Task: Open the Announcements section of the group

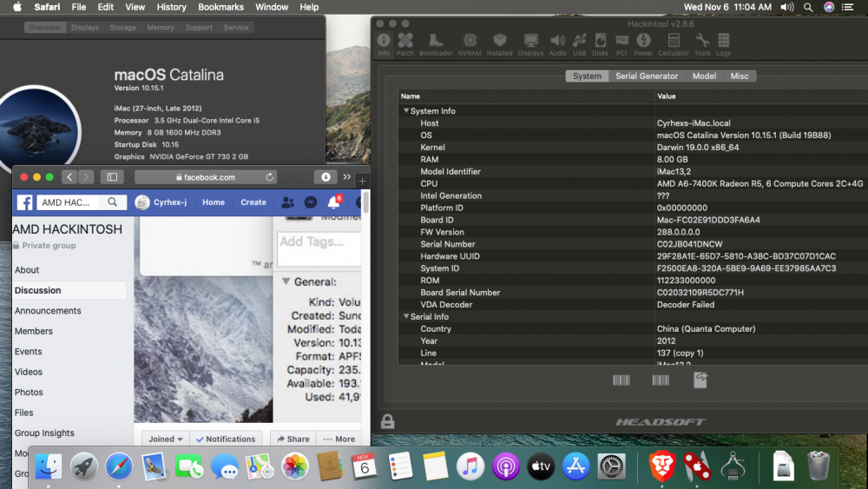Action: click(x=48, y=311)
